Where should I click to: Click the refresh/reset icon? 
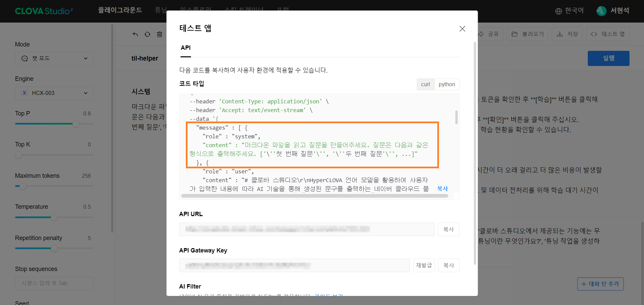pyautogui.click(x=147, y=34)
